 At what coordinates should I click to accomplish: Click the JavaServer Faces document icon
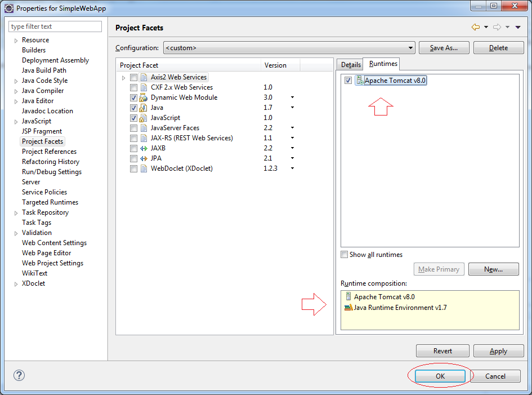click(x=144, y=128)
